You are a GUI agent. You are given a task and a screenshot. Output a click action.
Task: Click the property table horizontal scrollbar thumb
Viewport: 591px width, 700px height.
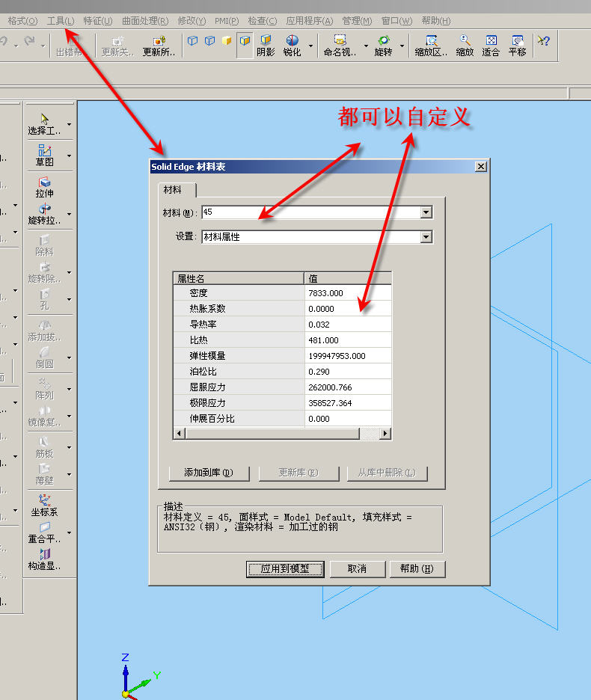[x=272, y=433]
